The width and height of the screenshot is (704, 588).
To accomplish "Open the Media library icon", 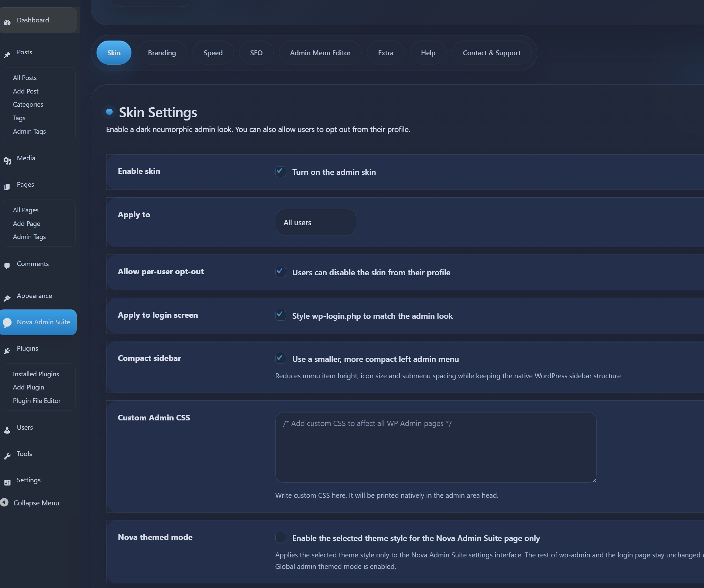I will tap(7, 160).
